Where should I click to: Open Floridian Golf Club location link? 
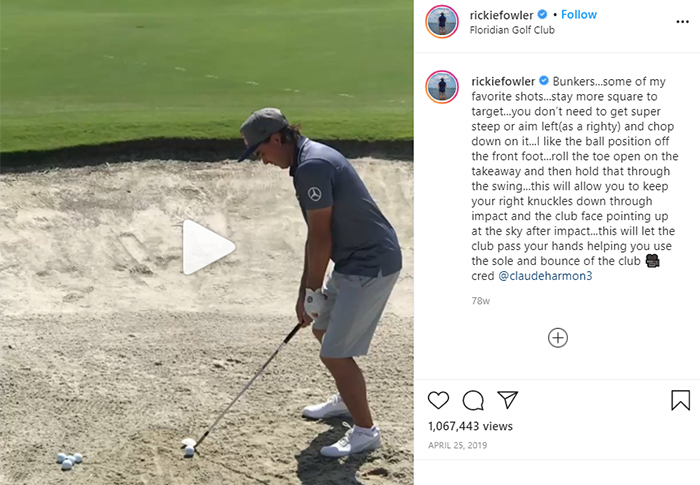tap(512, 30)
